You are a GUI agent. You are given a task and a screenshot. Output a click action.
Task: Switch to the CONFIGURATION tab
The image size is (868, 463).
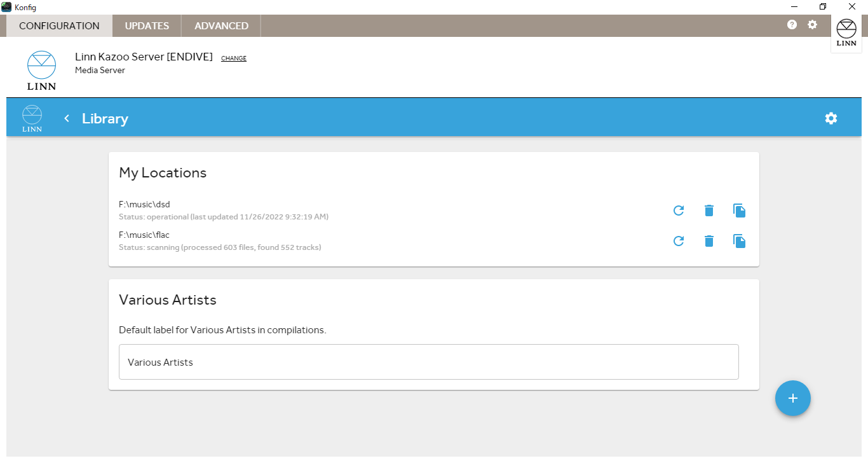[59, 26]
